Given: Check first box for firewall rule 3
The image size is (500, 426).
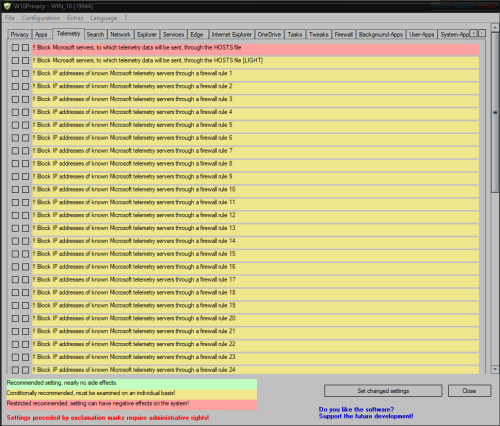Looking at the screenshot, I should pyautogui.click(x=15, y=99).
